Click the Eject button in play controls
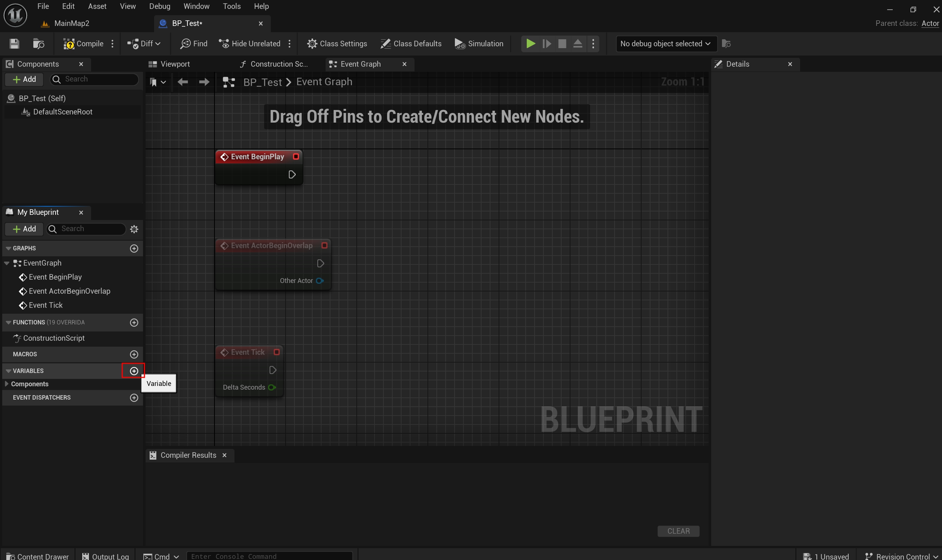The width and height of the screenshot is (942, 560). click(x=577, y=44)
